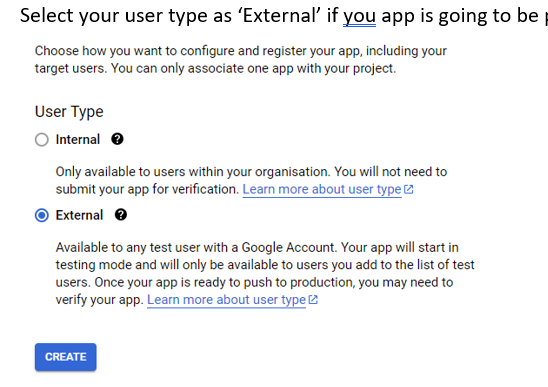Click the blue CREATE button

[x=66, y=357]
